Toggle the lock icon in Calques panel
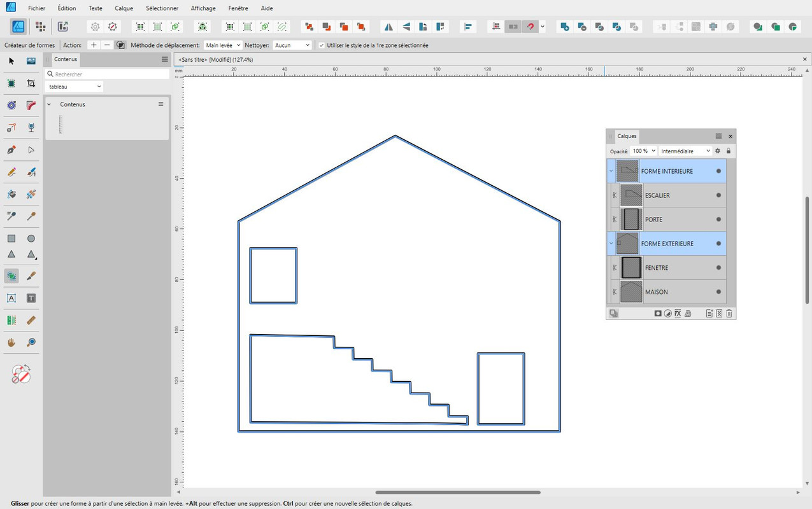Image resolution: width=812 pixels, height=509 pixels. tap(729, 151)
